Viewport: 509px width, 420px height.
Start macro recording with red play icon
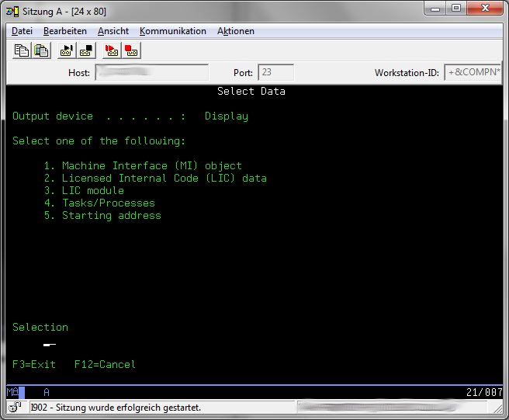pos(112,50)
